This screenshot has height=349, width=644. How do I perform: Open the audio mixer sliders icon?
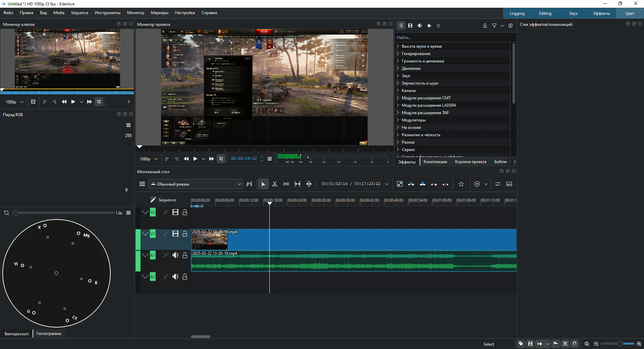tap(498, 184)
